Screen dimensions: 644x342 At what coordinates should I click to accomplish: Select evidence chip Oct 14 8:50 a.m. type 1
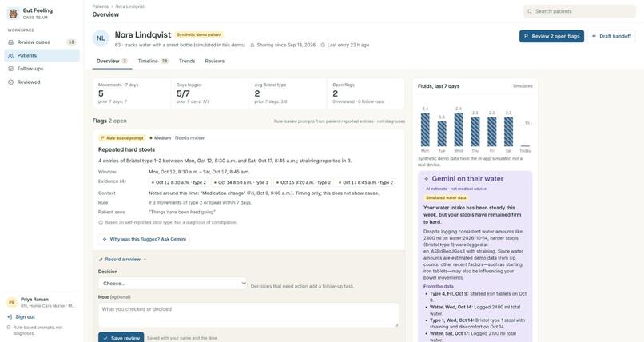[241, 182]
